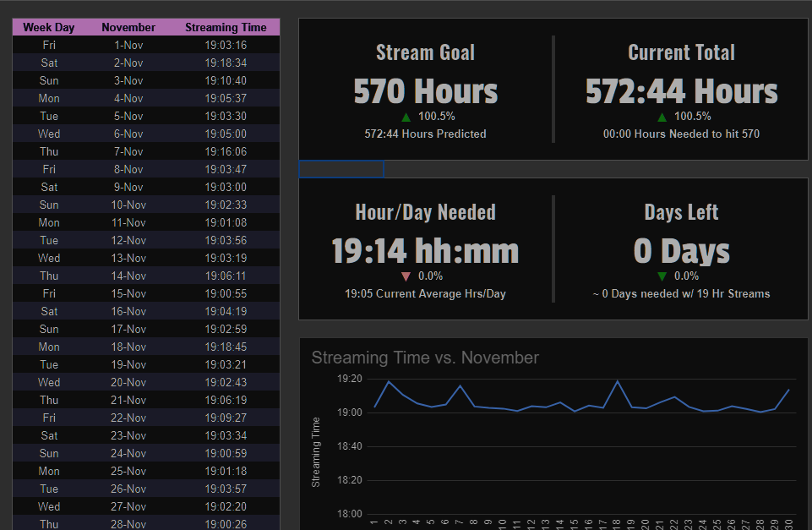Viewport: 812px width, 530px height.
Task: Click the chart title Streaming Time vs. November
Action: [x=425, y=358]
